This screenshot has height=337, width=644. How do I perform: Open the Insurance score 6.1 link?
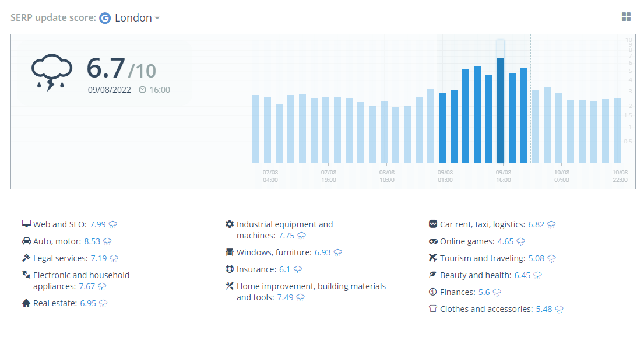284,269
